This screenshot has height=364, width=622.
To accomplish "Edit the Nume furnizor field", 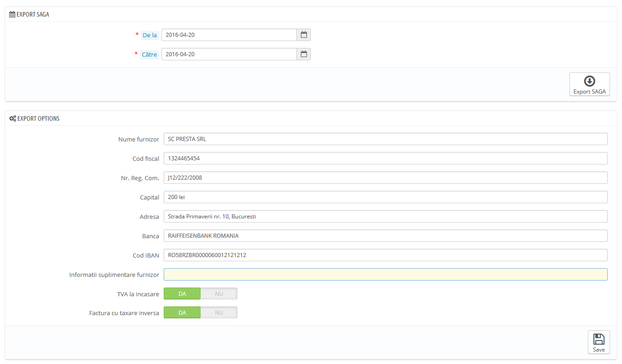I will pyautogui.click(x=385, y=139).
